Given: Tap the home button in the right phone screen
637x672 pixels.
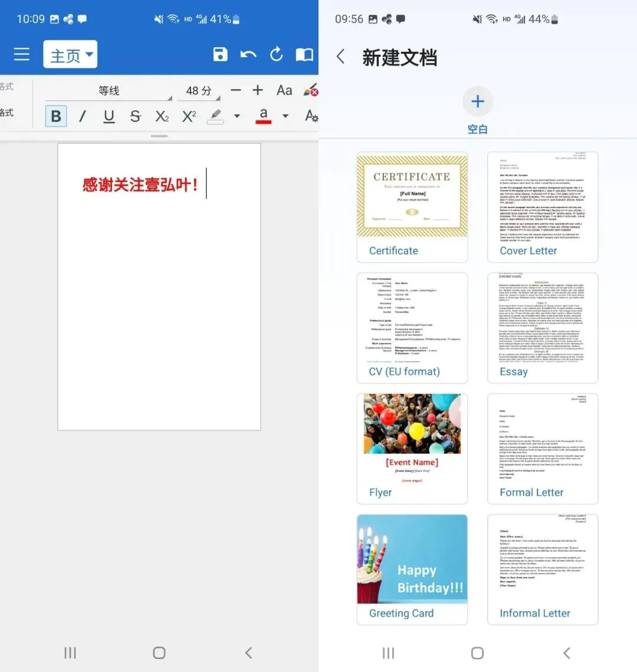Looking at the screenshot, I should (477, 653).
